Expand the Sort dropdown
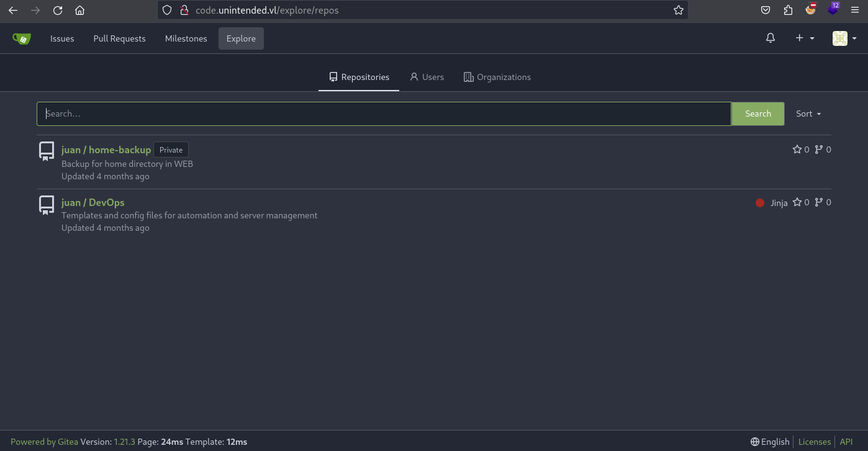 [808, 114]
